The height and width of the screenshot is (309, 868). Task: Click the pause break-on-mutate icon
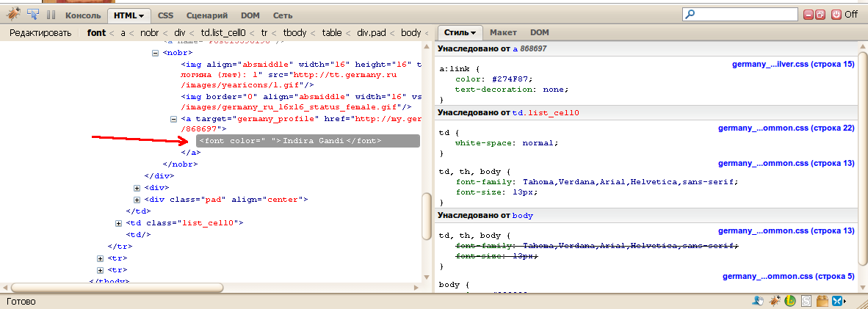pyautogui.click(x=51, y=14)
